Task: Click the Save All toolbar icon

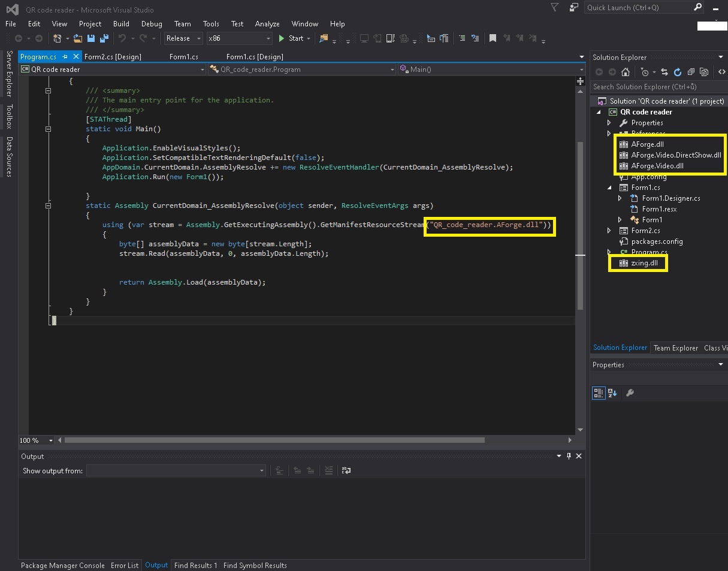Action: 104,38
